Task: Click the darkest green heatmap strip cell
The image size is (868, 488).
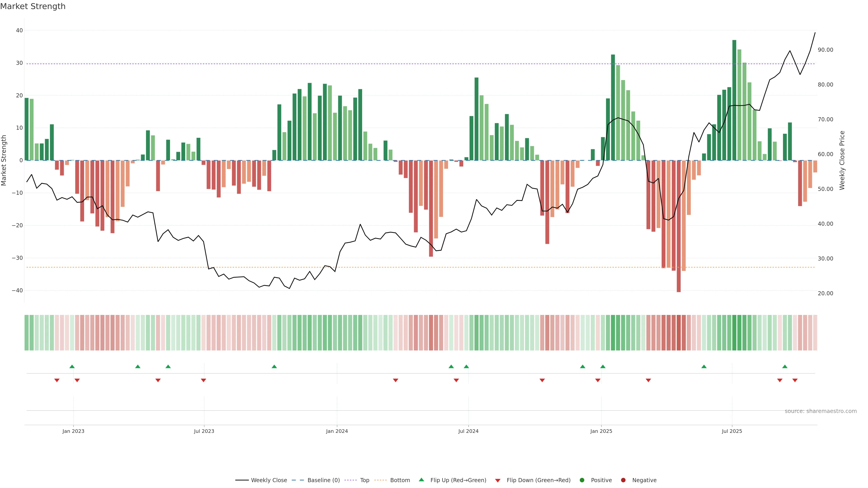Action: [734, 332]
